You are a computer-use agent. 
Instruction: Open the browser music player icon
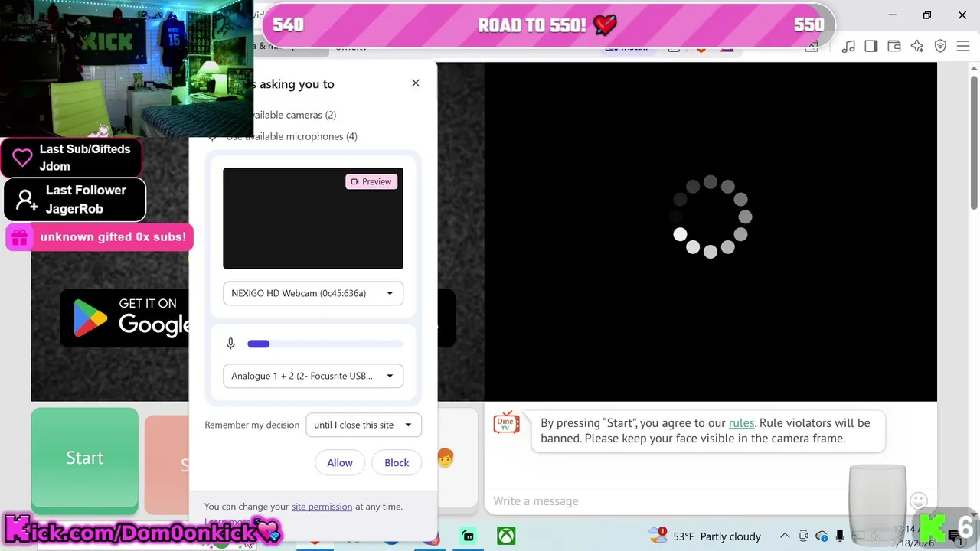[x=848, y=47]
